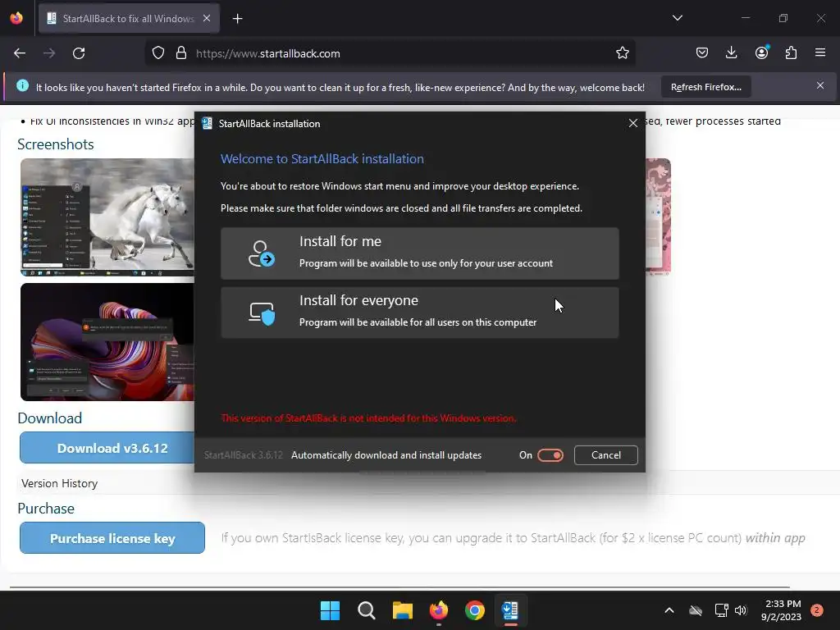Click the URL address field

point(390,53)
